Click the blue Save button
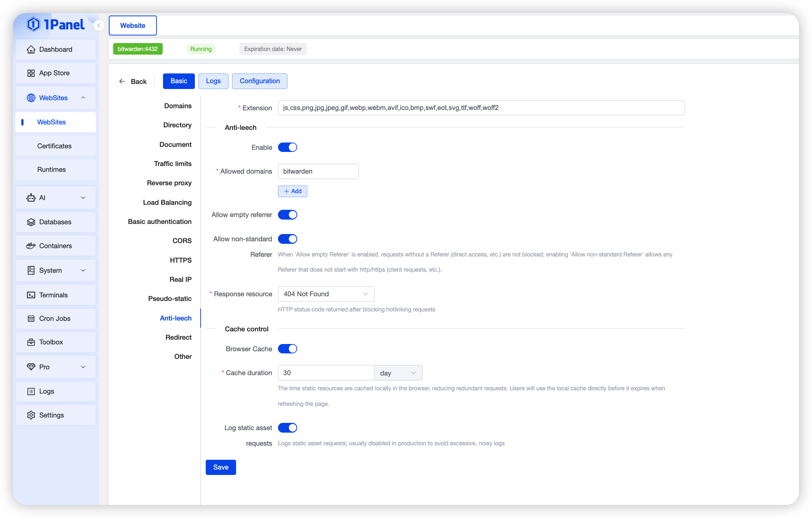 pyautogui.click(x=221, y=467)
